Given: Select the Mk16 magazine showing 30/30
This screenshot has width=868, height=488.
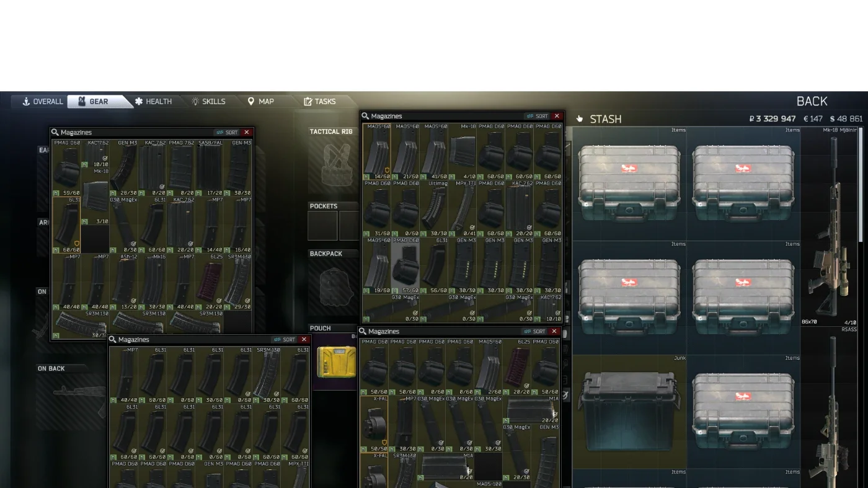Looking at the screenshot, I should [153, 282].
